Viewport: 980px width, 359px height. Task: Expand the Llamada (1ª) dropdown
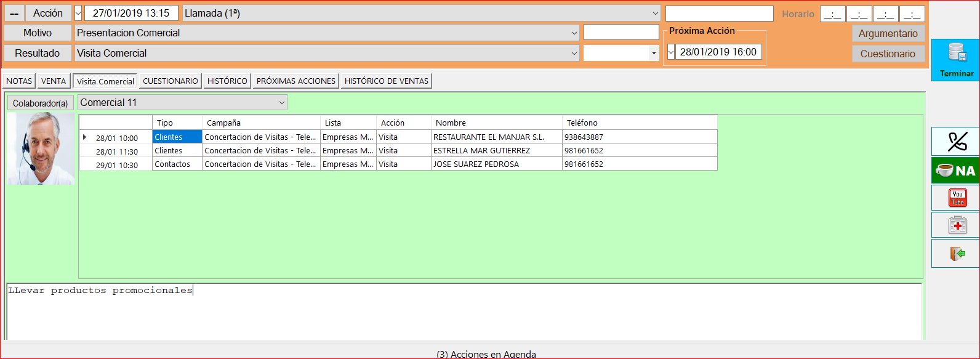pyautogui.click(x=655, y=13)
